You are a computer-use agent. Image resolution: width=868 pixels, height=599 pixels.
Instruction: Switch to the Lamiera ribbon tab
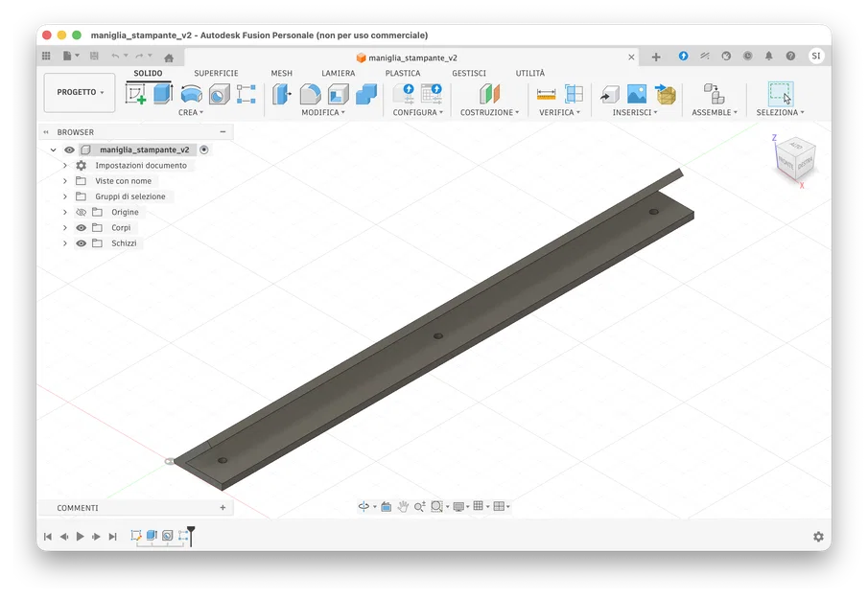pos(338,72)
